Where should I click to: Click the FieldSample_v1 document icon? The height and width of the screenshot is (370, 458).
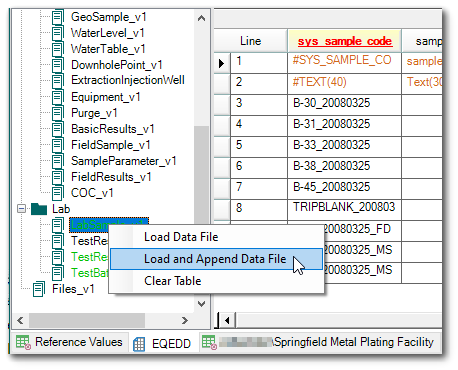coord(58,145)
